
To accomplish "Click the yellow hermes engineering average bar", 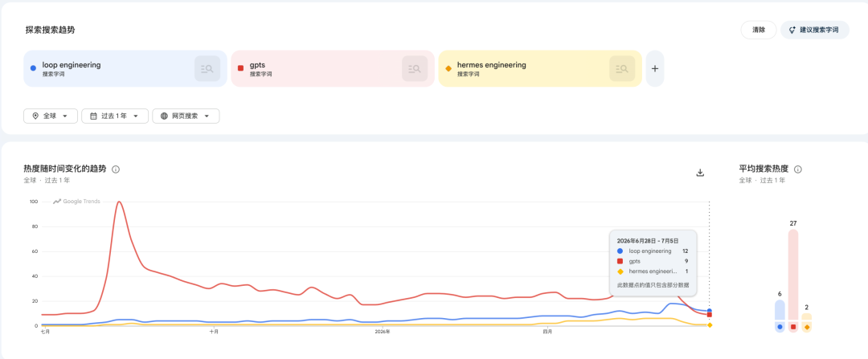I will pos(807,323).
